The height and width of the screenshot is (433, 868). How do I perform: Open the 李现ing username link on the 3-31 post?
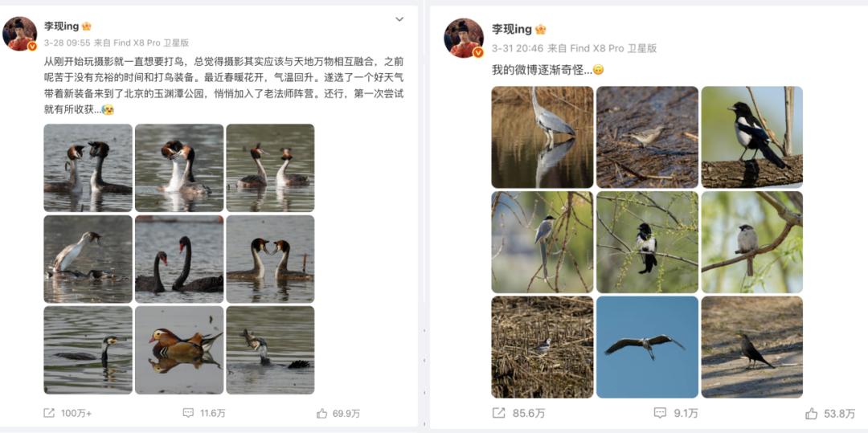512,29
